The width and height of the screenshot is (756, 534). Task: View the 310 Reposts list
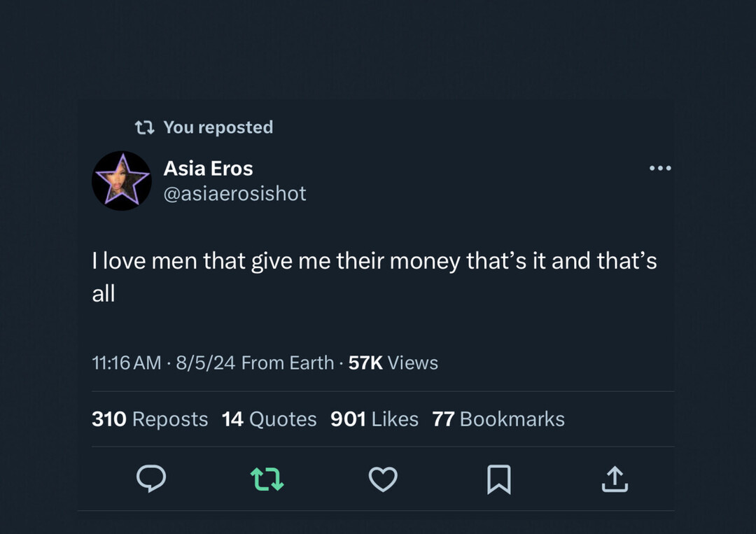coord(150,419)
